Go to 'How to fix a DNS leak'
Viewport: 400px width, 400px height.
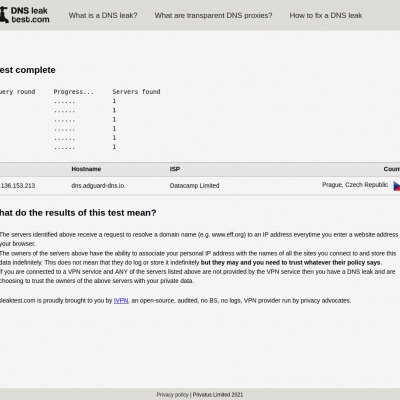[326, 15]
